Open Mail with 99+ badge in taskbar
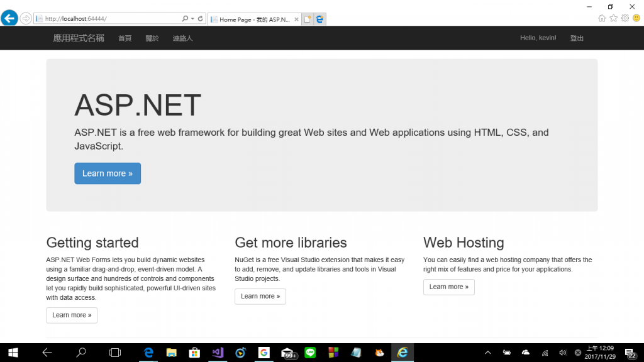Image resolution: width=644 pixels, height=362 pixels. tap(288, 353)
